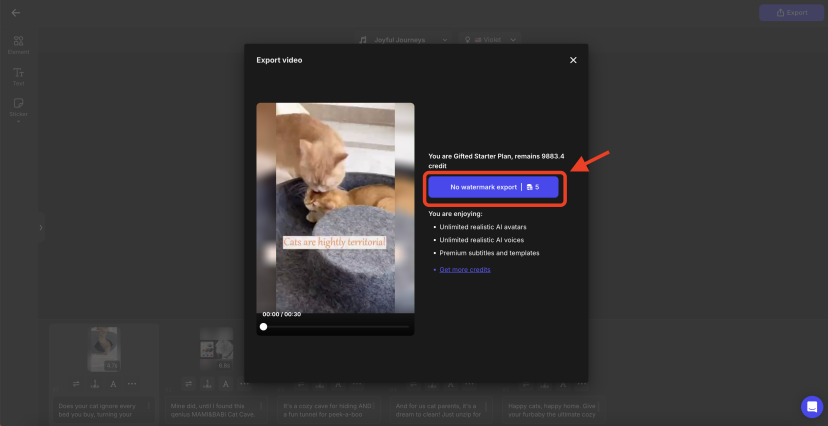Select the first scene thumbnail in timeline

tap(105, 350)
